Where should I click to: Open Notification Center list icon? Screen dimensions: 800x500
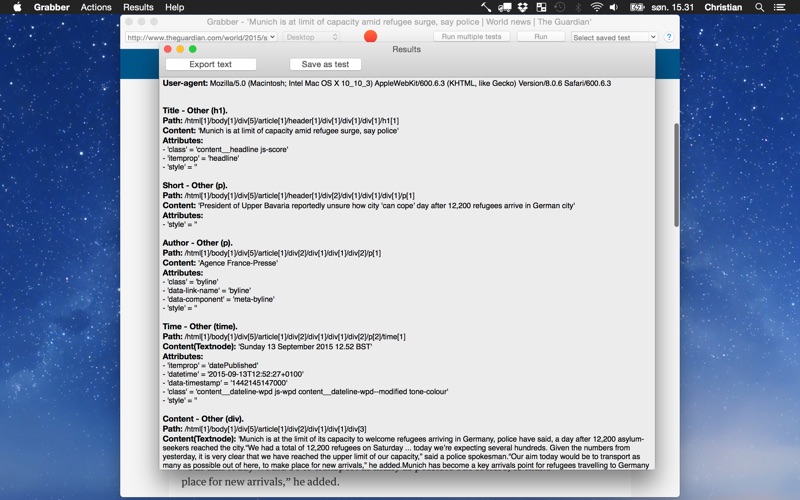pyautogui.click(x=780, y=7)
